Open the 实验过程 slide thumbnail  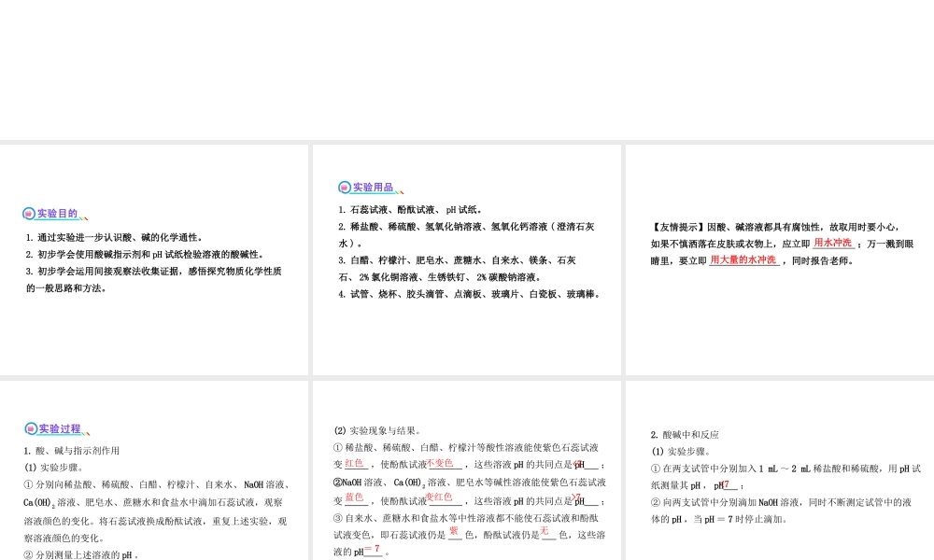pos(154,470)
